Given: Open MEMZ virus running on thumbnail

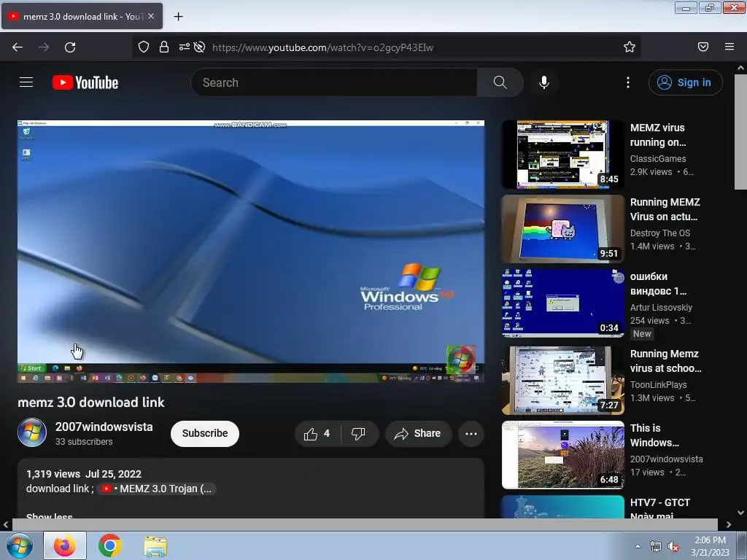Looking at the screenshot, I should (x=562, y=155).
